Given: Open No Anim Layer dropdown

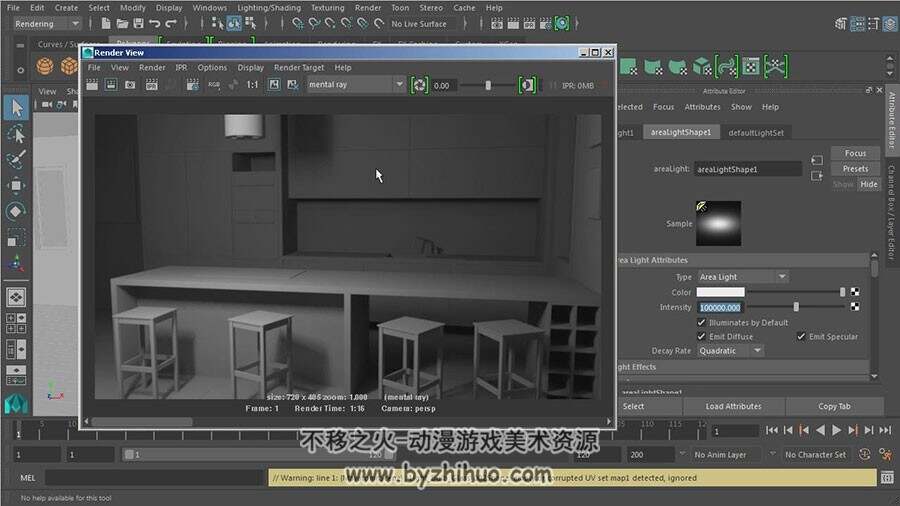Looking at the screenshot, I should pos(726,454).
